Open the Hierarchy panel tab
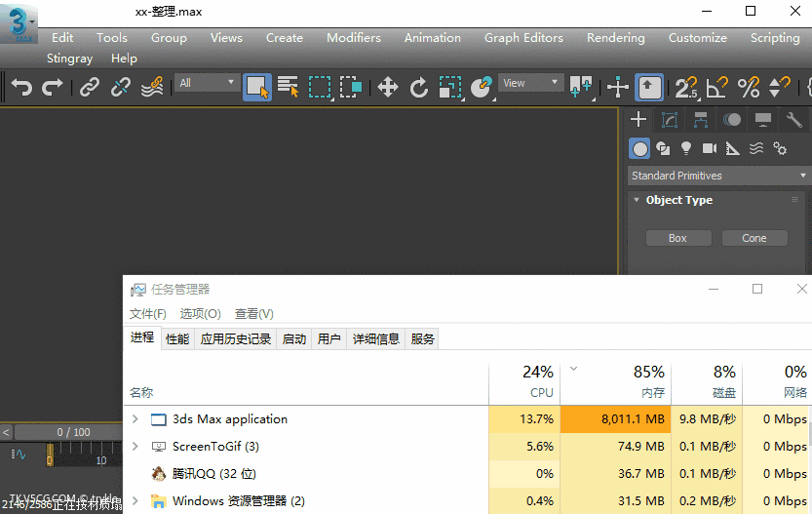The height and width of the screenshot is (514, 812). pos(701,120)
